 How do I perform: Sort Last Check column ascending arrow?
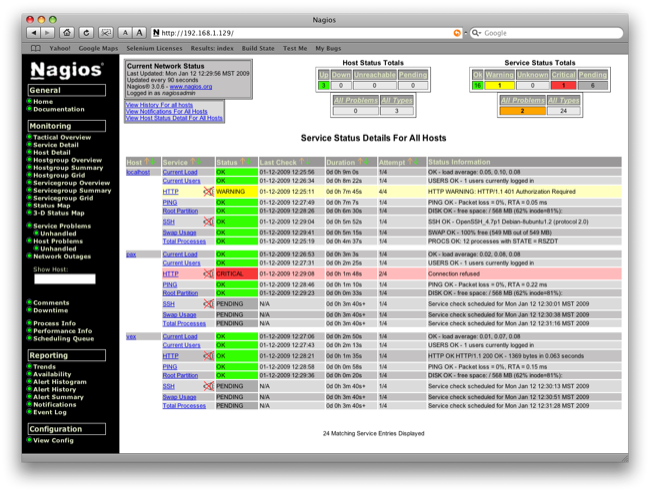[x=302, y=161]
